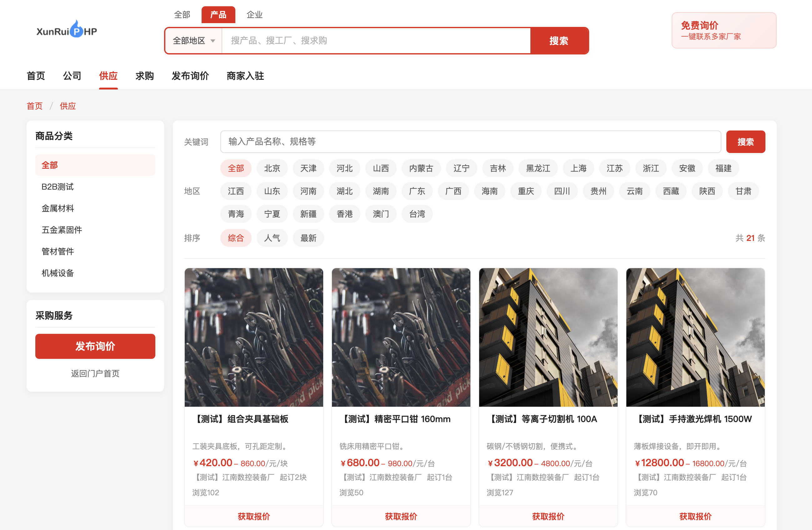Click the top red 搜索 button

point(559,41)
